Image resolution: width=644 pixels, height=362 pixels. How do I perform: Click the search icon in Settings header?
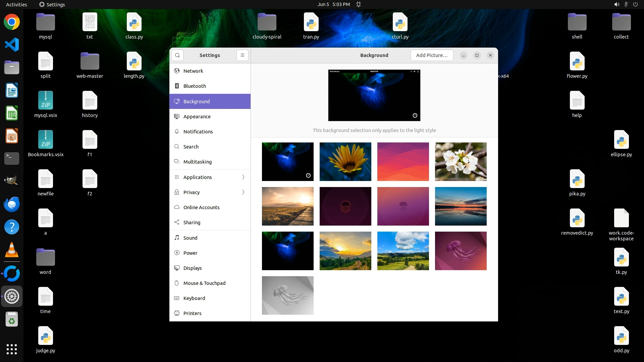(x=177, y=55)
